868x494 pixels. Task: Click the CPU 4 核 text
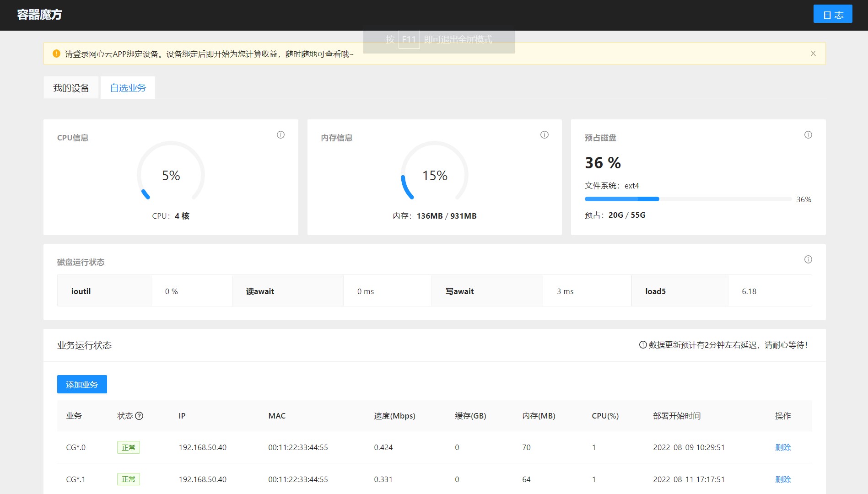coord(171,216)
